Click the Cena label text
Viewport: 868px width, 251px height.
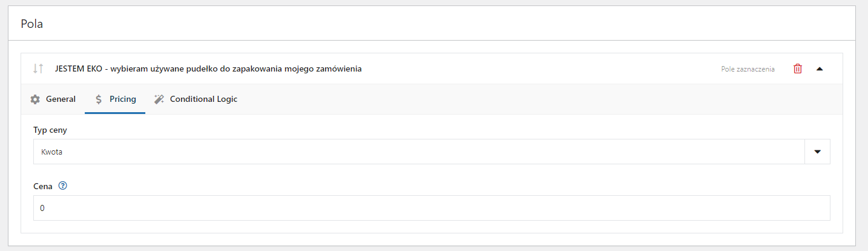43,186
